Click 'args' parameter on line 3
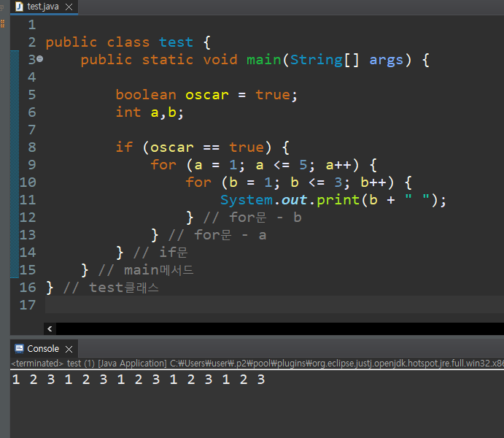Image resolution: width=504 pixels, height=438 pixels. tap(387, 60)
